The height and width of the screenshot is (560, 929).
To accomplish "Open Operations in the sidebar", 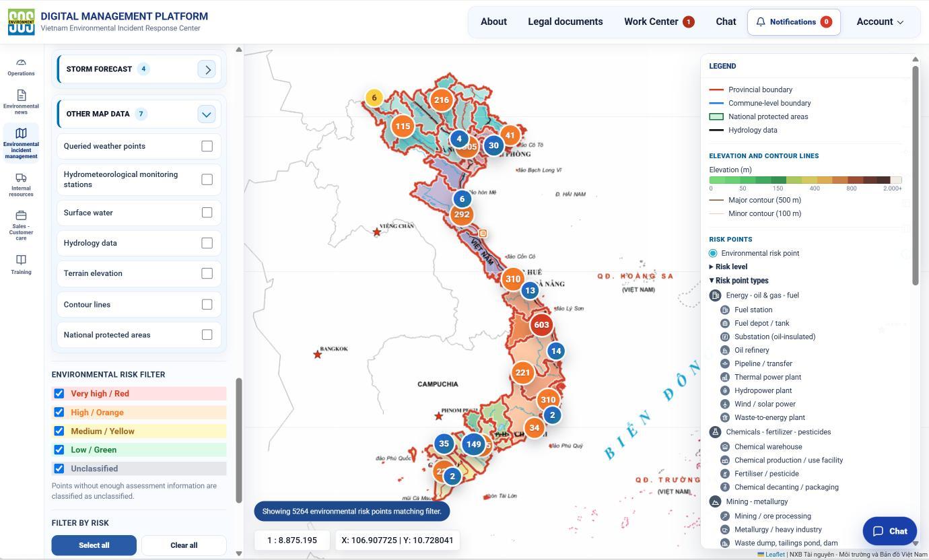I will coord(21,67).
